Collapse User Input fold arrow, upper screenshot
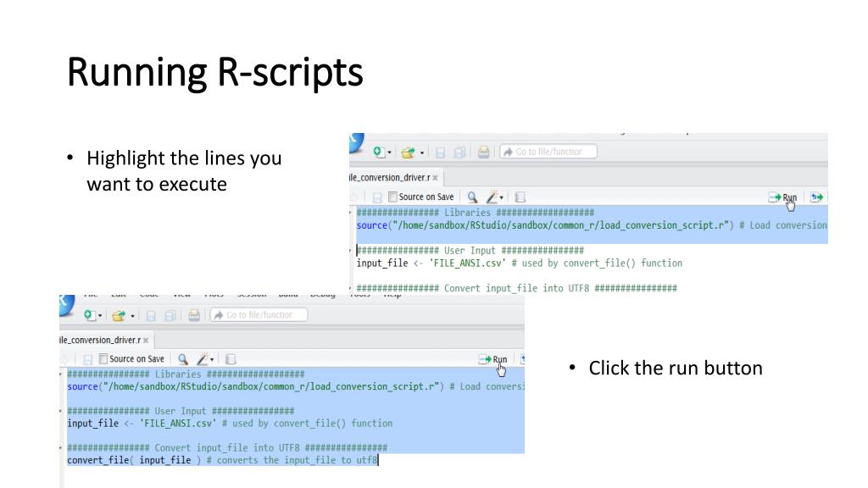Image resolution: width=868 pixels, height=488 pixels. click(350, 251)
